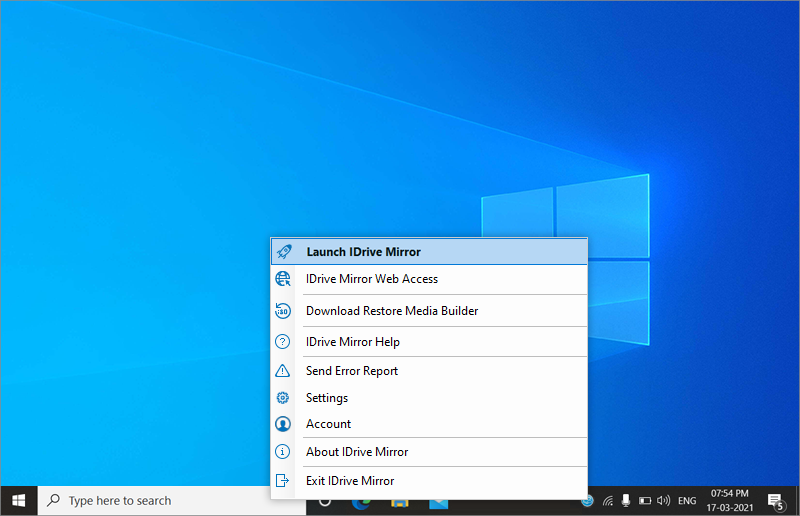Open IDrive Mirror Web Access
This screenshot has height=516, width=800.
point(429,279)
